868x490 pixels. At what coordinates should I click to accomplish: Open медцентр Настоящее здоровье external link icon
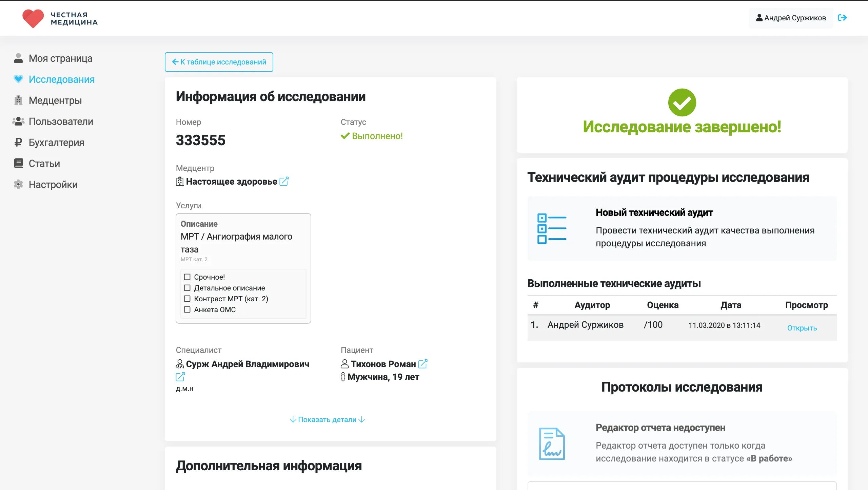coord(284,181)
